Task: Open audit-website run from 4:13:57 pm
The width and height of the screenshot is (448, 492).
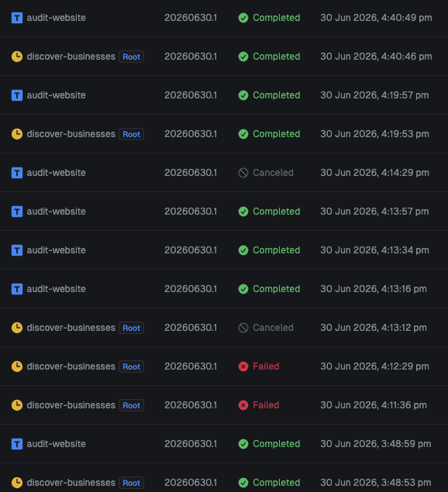Action: pyautogui.click(x=57, y=212)
